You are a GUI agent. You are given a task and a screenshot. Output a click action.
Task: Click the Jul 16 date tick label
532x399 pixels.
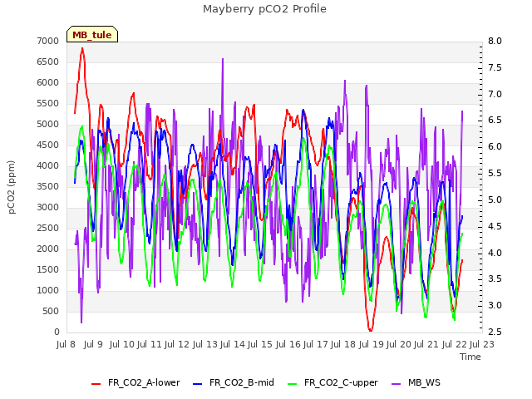[288, 344]
